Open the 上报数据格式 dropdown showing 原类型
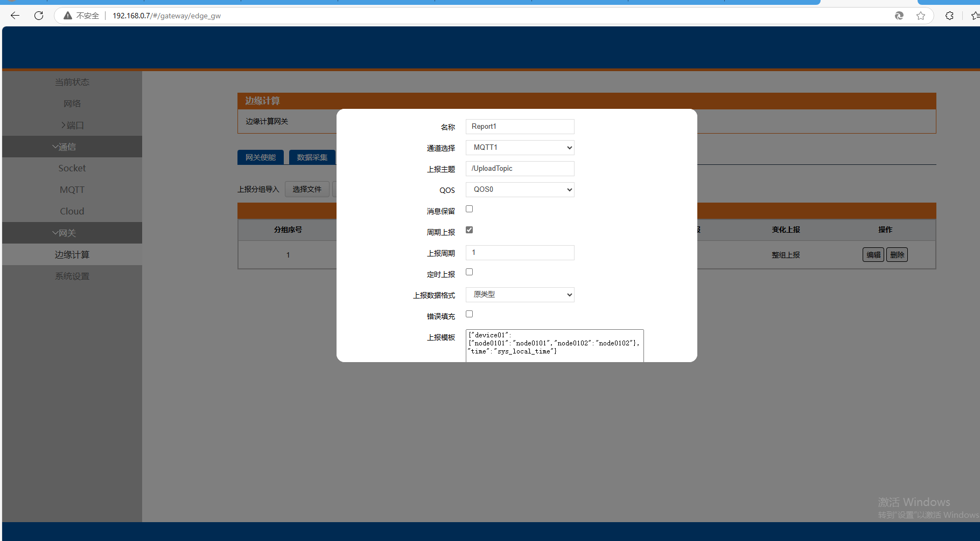The height and width of the screenshot is (541, 980). pyautogui.click(x=520, y=295)
